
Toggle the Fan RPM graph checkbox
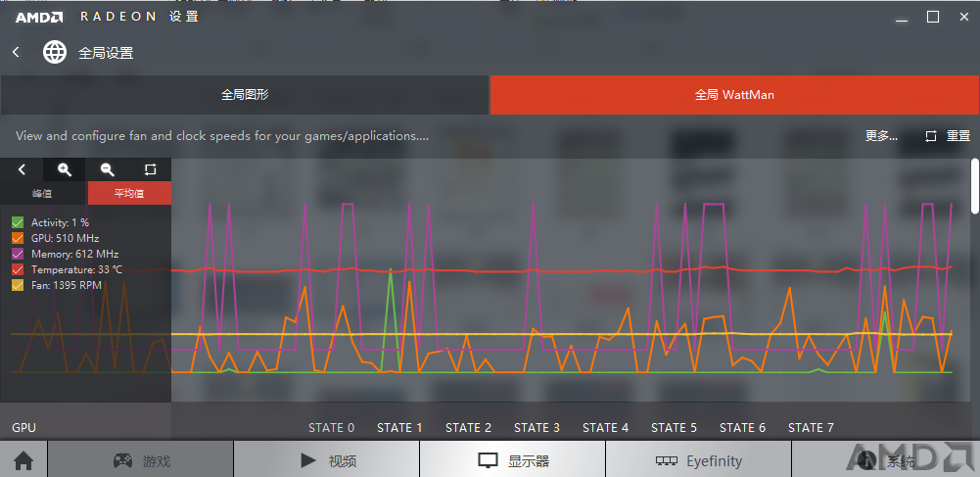point(18,285)
